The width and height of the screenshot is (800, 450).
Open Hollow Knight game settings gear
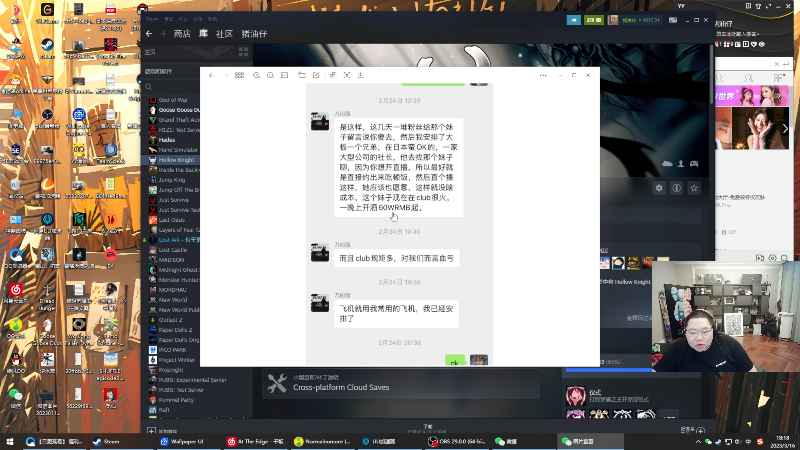659,188
